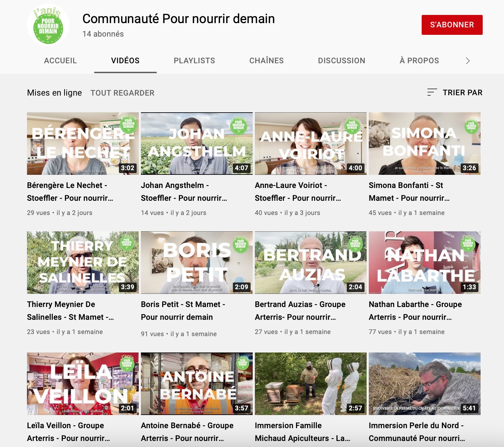This screenshot has width=504, height=447.
Task: Expand more channel tabs with right chevron
Action: pos(467,61)
